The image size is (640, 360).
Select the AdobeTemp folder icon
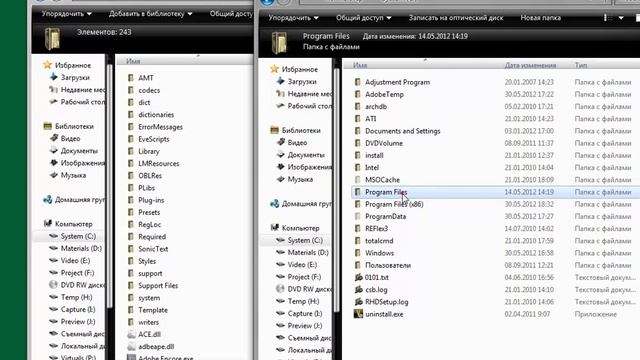pyautogui.click(x=358, y=94)
